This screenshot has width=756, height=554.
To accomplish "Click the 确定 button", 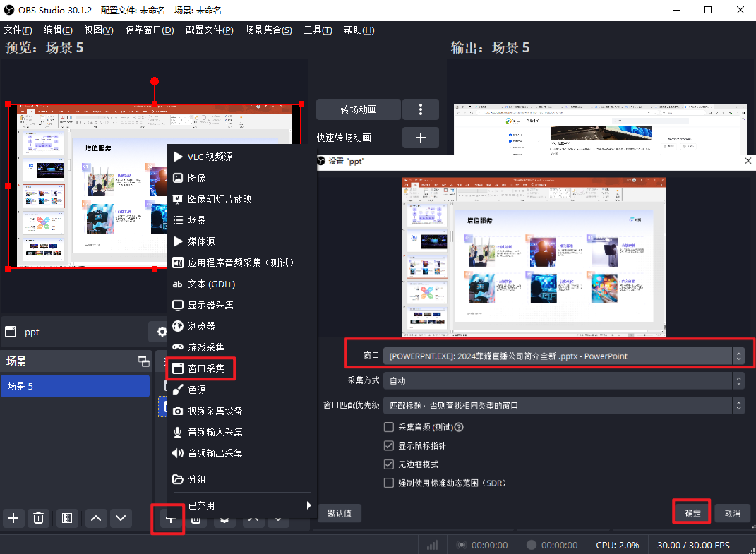I will tap(692, 513).
